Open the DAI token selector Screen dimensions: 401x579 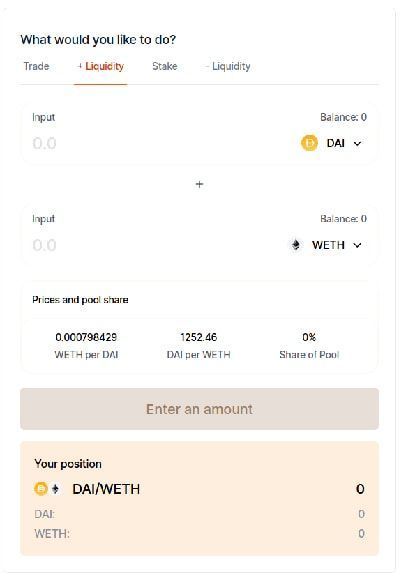click(x=332, y=143)
